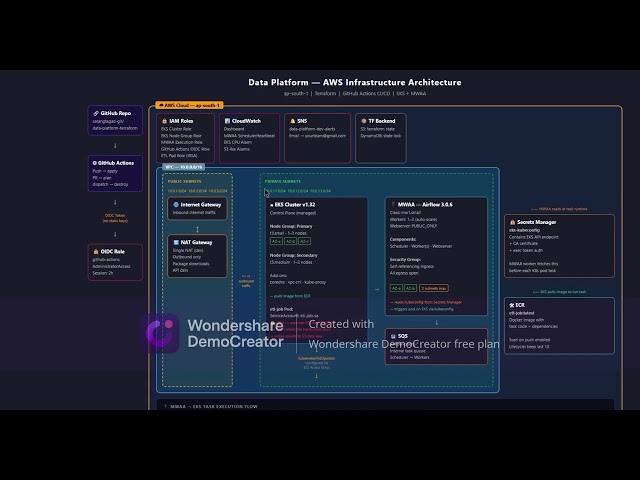The image size is (640, 480).
Task: Click 'Webserver: PUBLIC_ONLY' text
Action: pyautogui.click(x=413, y=226)
